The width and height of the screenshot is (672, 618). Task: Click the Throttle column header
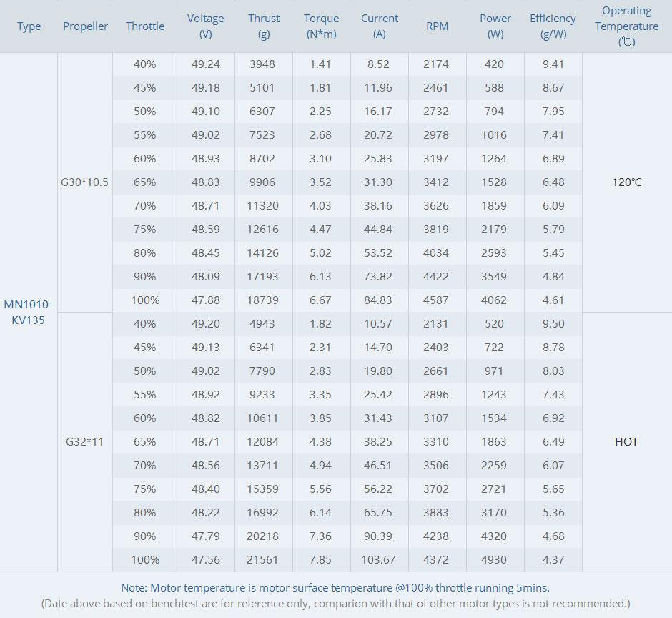tap(145, 26)
